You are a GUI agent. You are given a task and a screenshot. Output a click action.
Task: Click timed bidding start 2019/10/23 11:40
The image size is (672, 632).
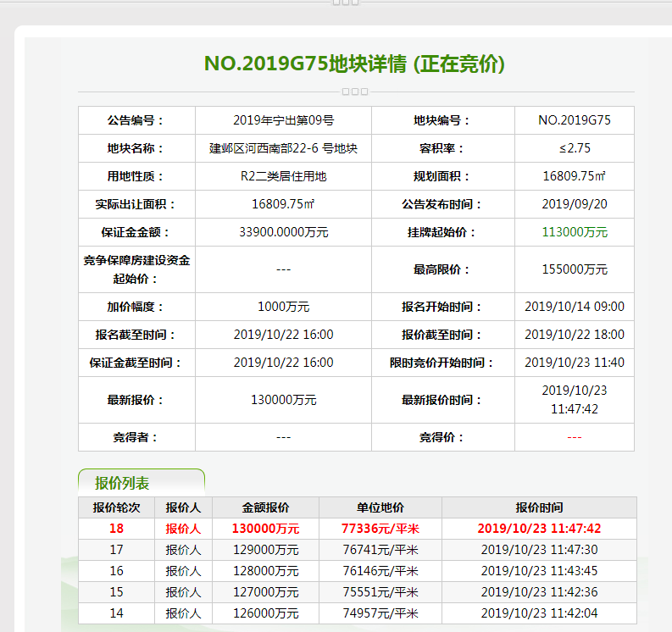(x=575, y=363)
